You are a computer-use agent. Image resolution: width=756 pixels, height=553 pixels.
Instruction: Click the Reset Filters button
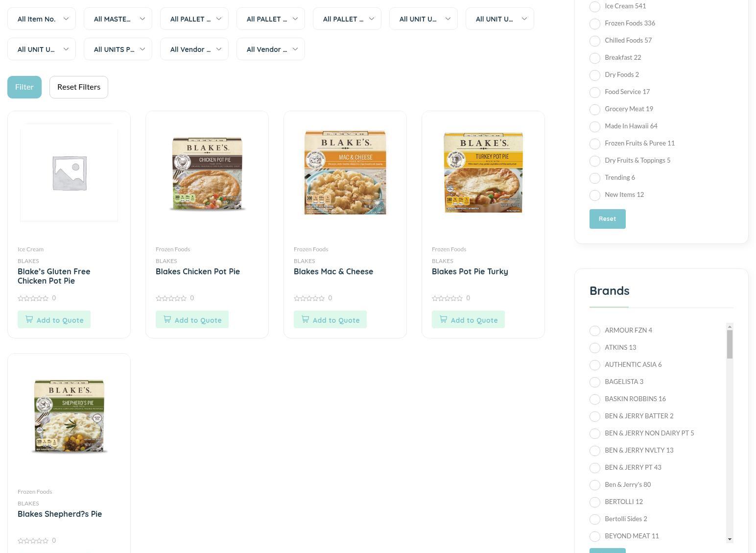(78, 87)
